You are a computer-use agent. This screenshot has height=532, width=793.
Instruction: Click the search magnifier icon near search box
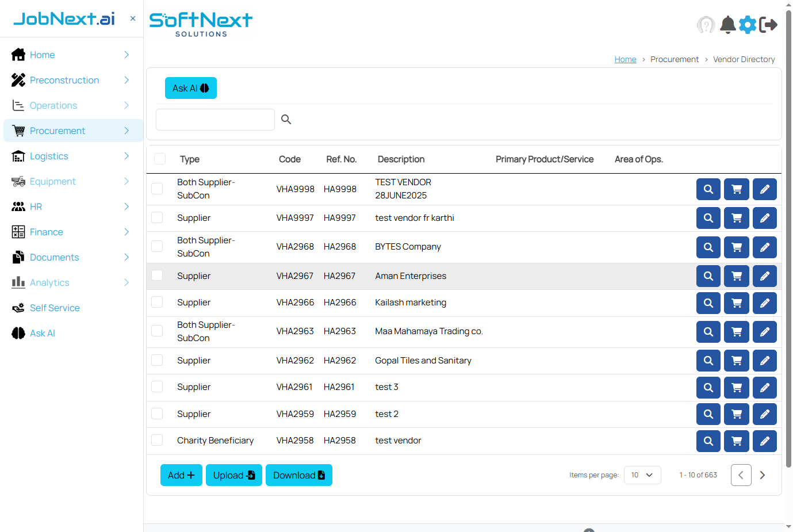pos(286,119)
